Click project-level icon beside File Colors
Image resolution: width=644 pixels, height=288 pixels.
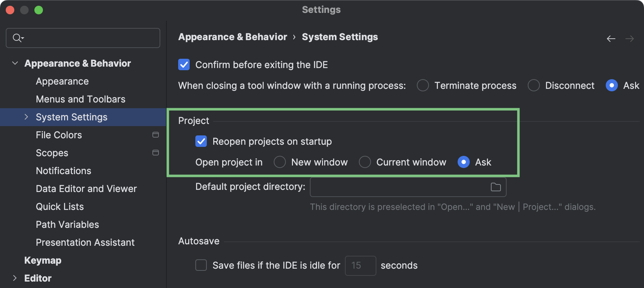[x=156, y=135]
